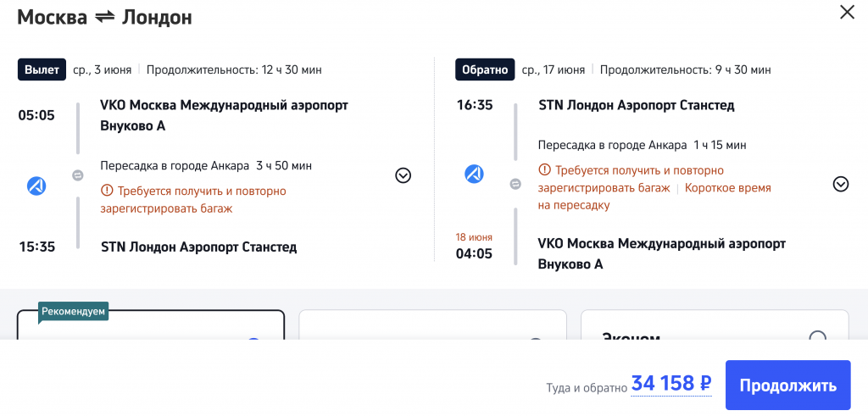Click the 05:05 outbound departure time

click(36, 114)
